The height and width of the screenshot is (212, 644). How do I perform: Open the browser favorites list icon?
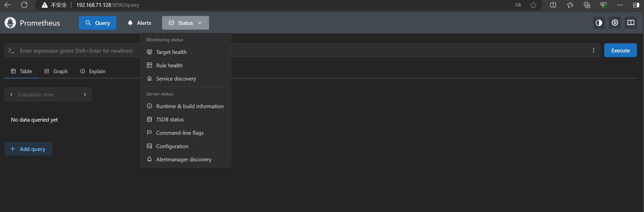click(570, 5)
